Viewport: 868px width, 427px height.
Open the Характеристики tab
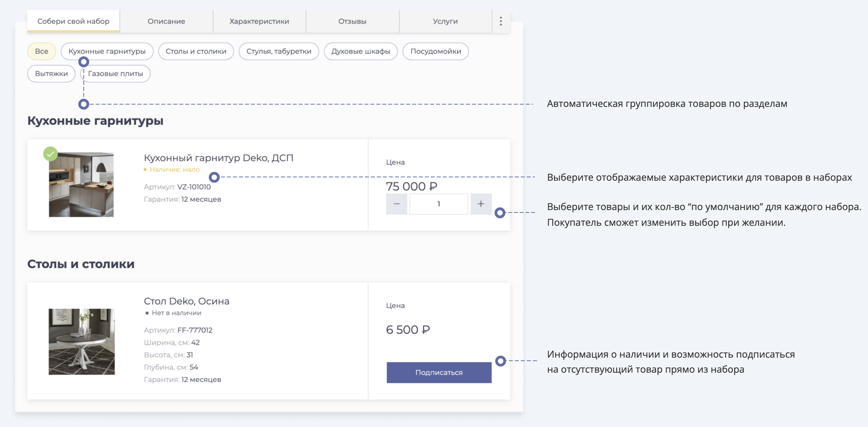[x=259, y=21]
